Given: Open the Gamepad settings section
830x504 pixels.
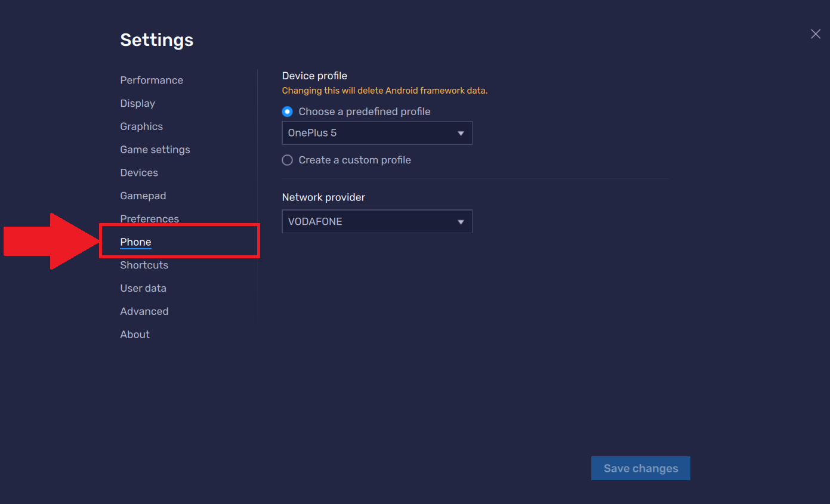Looking at the screenshot, I should point(143,196).
